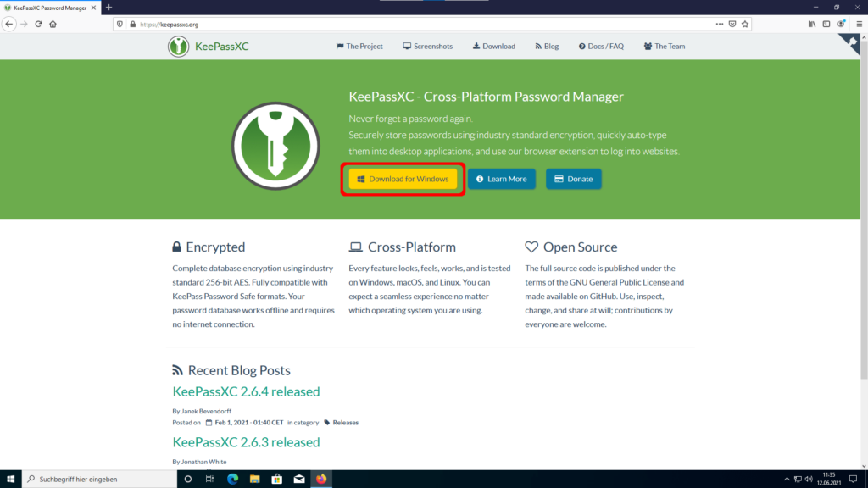Click the 'Encrypted' heading
The image size is (868, 488).
215,247
